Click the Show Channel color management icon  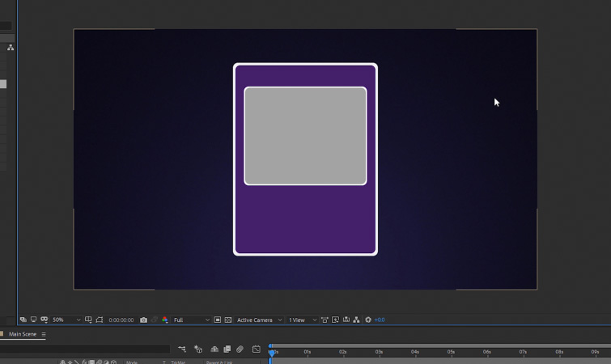click(x=165, y=320)
